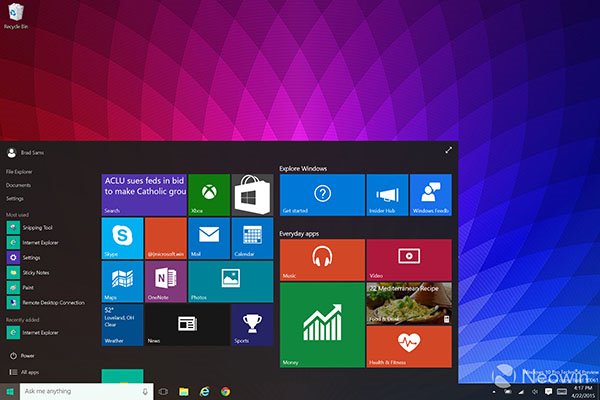Open Settings link below Documents
The width and height of the screenshot is (600, 400).
coord(15,199)
